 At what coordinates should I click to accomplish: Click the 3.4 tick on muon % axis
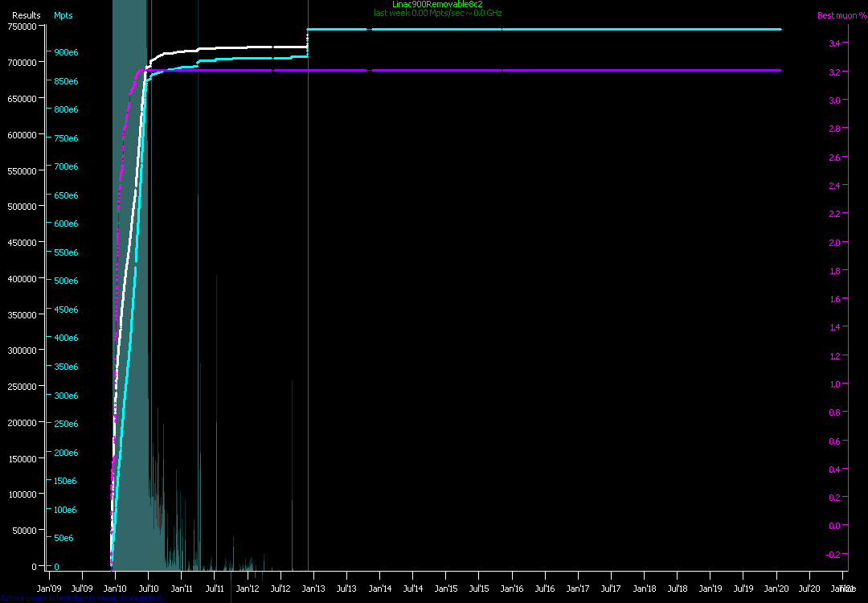point(835,43)
